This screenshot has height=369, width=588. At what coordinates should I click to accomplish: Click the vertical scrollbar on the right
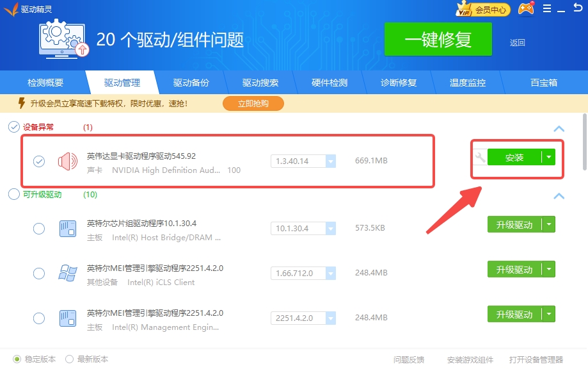pos(584,141)
